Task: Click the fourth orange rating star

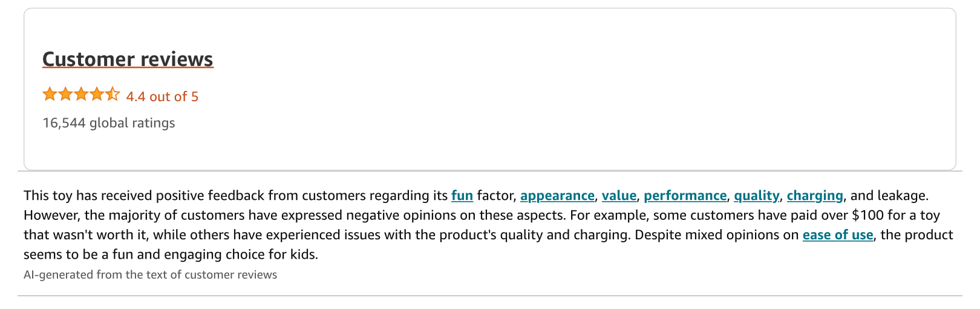Action: pyautogui.click(x=97, y=94)
